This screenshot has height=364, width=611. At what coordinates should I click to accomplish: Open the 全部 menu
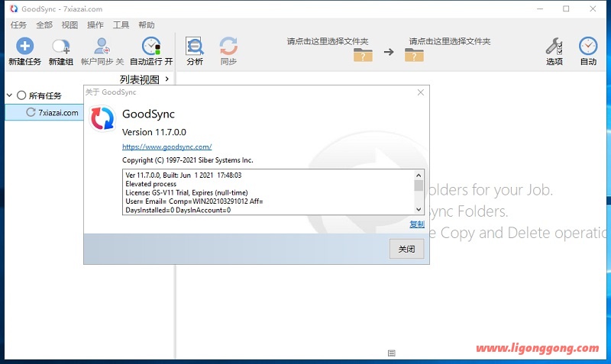coord(44,25)
